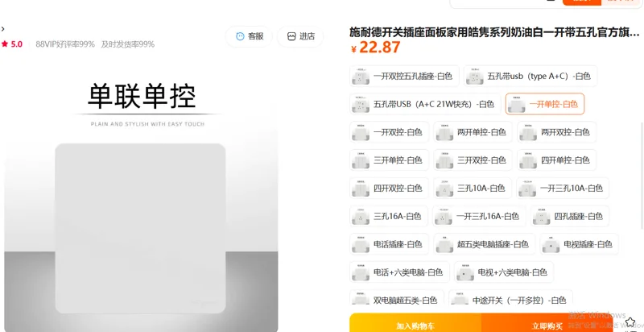Click the price ¥22.87
This screenshot has height=332, width=644.
pos(375,48)
